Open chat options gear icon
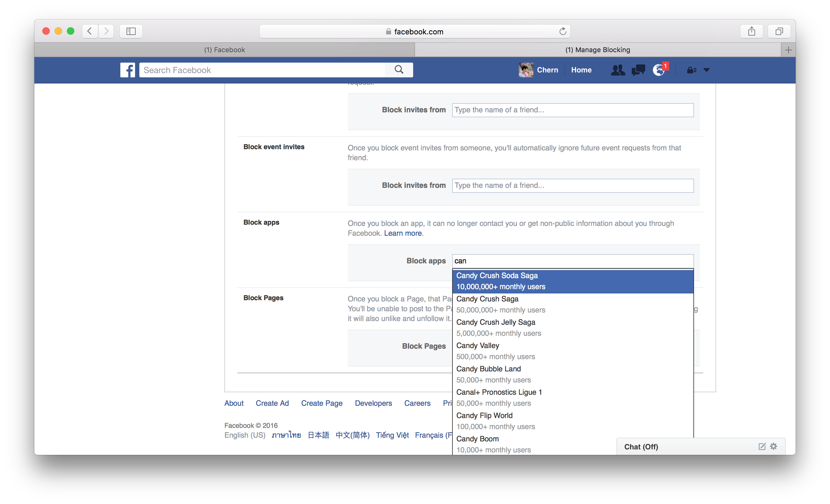 click(774, 446)
